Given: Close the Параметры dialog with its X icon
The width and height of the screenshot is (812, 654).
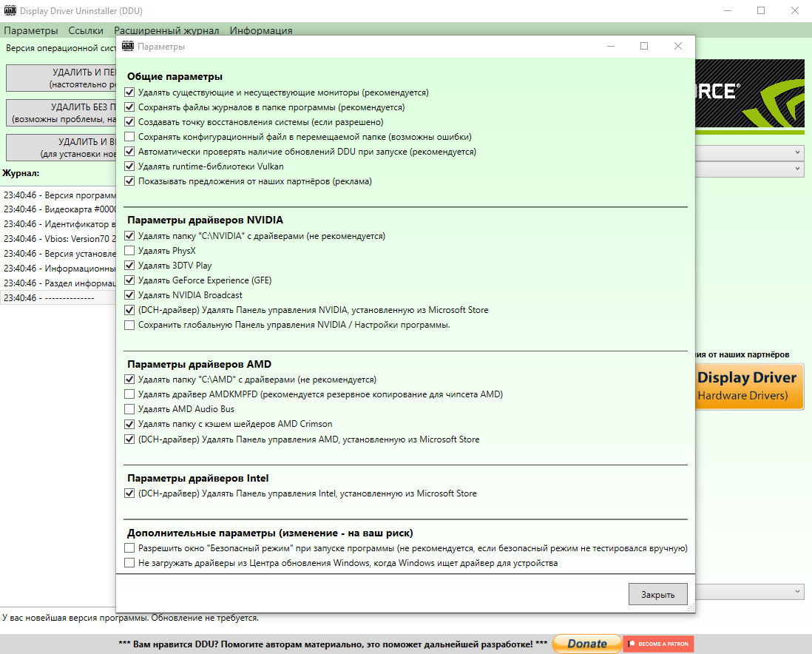Looking at the screenshot, I should [x=678, y=46].
